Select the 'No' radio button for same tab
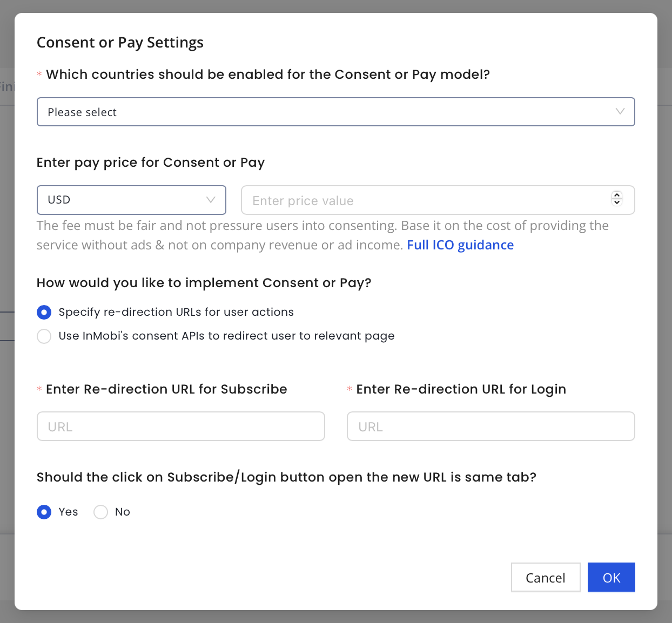Image resolution: width=672 pixels, height=623 pixels. click(101, 512)
